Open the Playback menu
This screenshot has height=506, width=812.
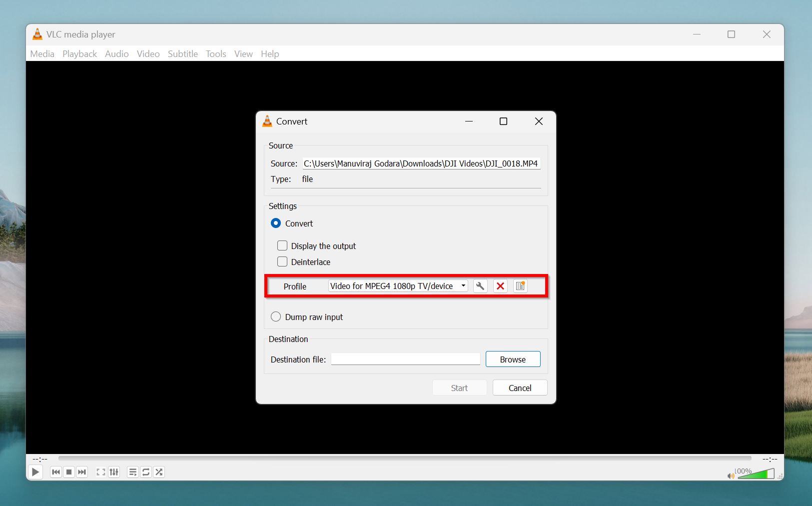(79, 53)
